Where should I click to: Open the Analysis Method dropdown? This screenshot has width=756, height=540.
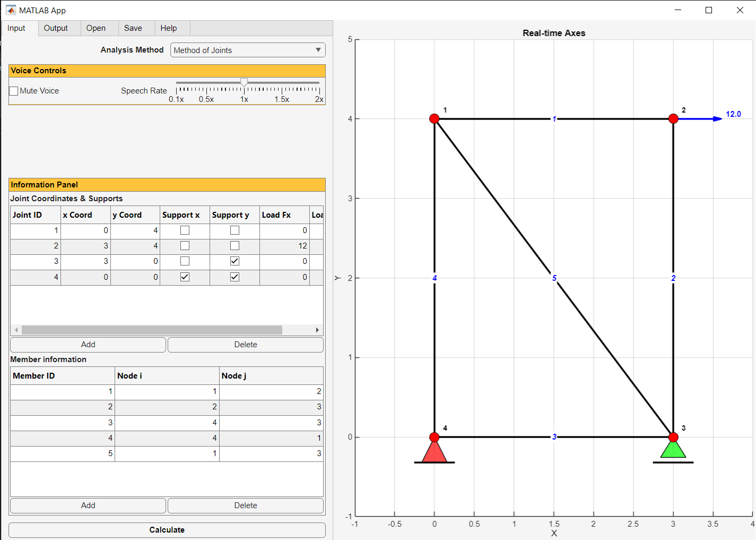pyautogui.click(x=248, y=50)
